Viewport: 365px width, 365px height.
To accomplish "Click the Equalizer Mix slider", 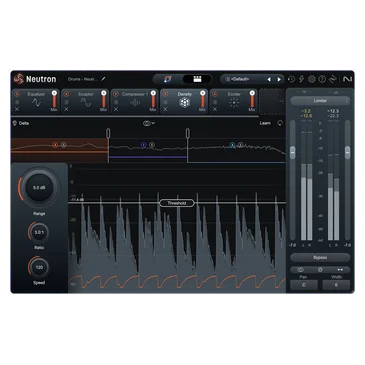I will [x=54, y=99].
